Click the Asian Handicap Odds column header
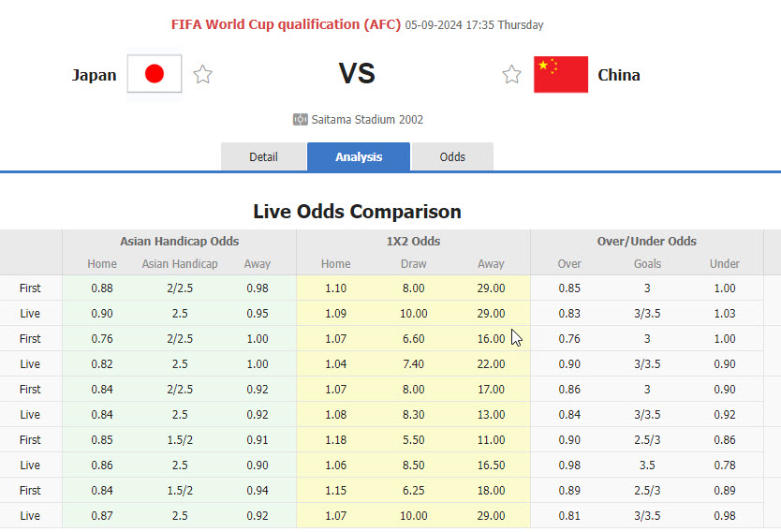This screenshot has width=781, height=532. [179, 241]
